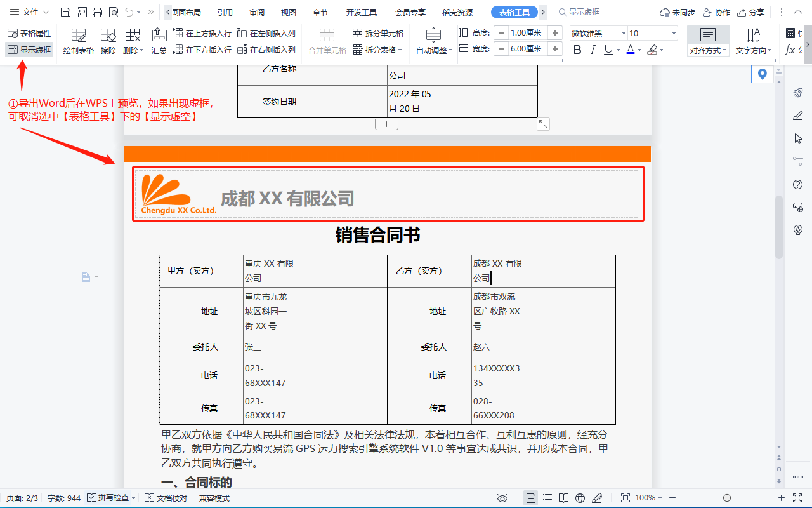Click the table Eraser (擦除) tool

click(108, 41)
